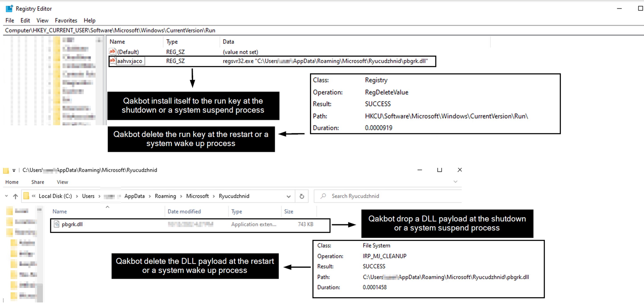This screenshot has width=644, height=308.
Task: Open the Favorites menu
Action: click(66, 20)
